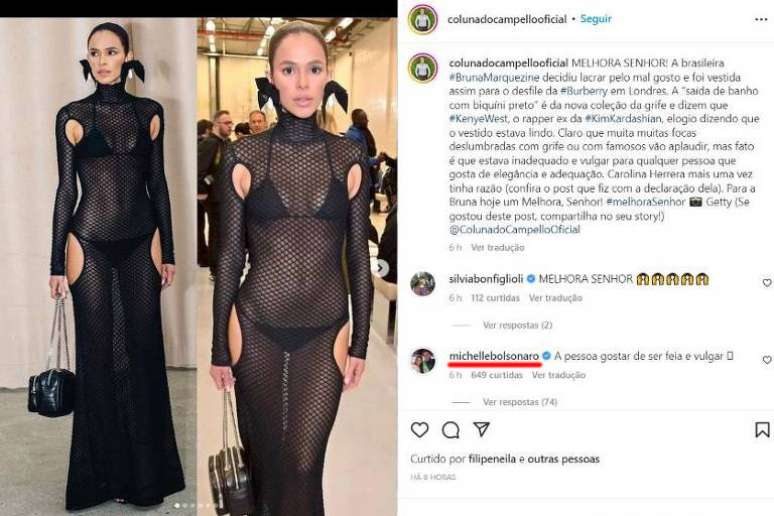Like the post with the heart icon

pos(420,430)
